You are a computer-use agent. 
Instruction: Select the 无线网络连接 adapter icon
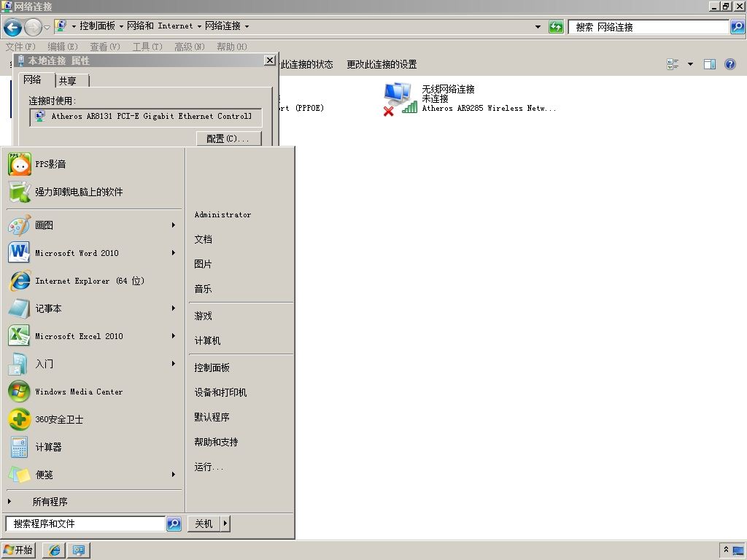click(399, 98)
